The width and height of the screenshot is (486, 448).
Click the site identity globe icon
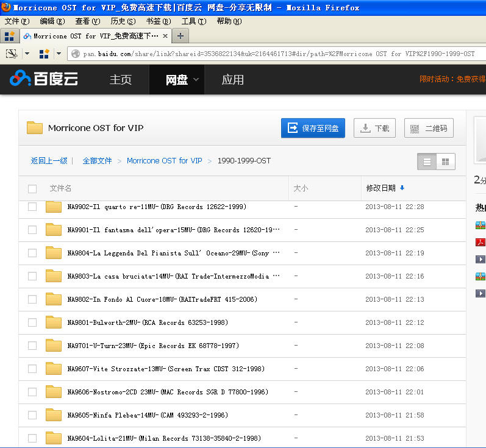(76, 54)
